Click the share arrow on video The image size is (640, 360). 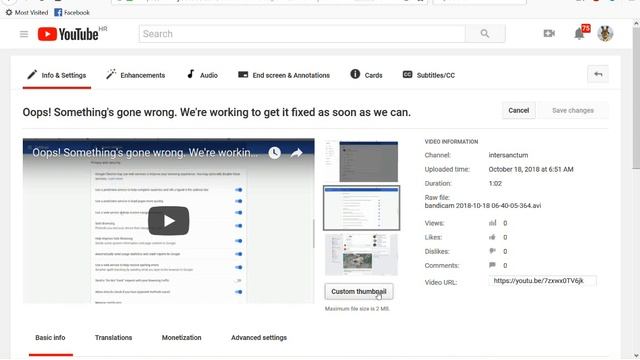tap(297, 153)
